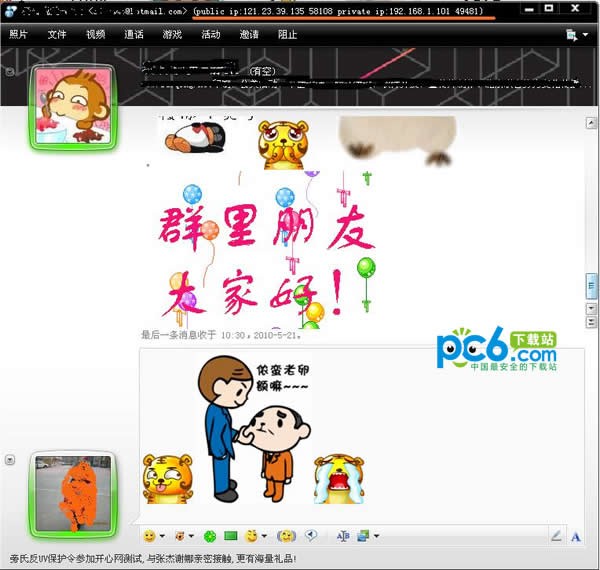Screen dimensions: 600x570
Task: Click the contact's monkey avatar picture
Action: pos(73,106)
